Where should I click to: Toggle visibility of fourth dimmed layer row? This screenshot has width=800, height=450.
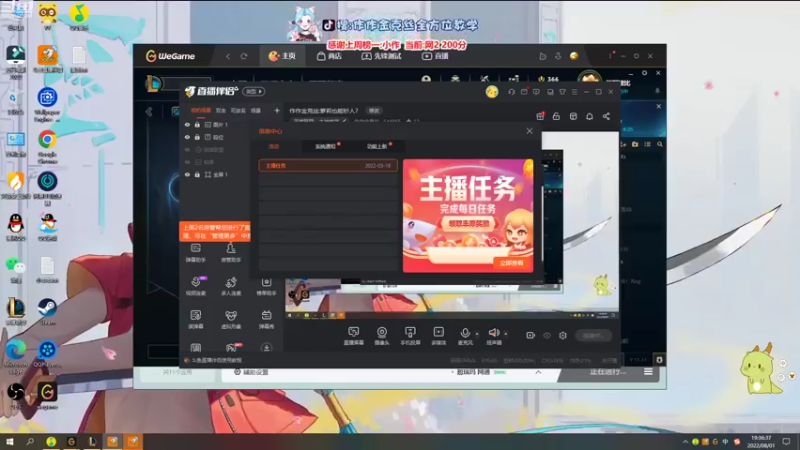coord(187,162)
